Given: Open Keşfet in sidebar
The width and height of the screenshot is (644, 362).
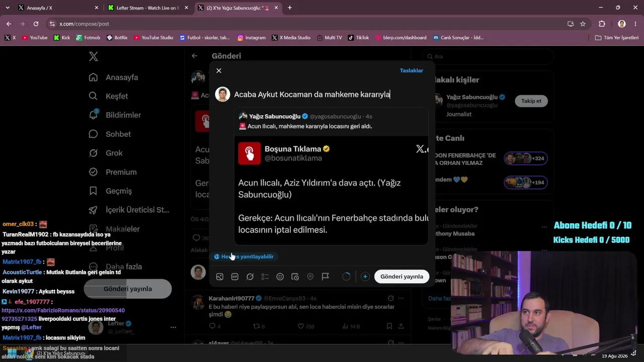Looking at the screenshot, I should 109,96.
